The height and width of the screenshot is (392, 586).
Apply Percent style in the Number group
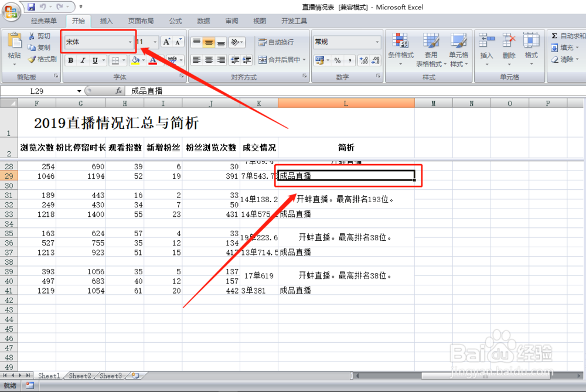pyautogui.click(x=337, y=59)
